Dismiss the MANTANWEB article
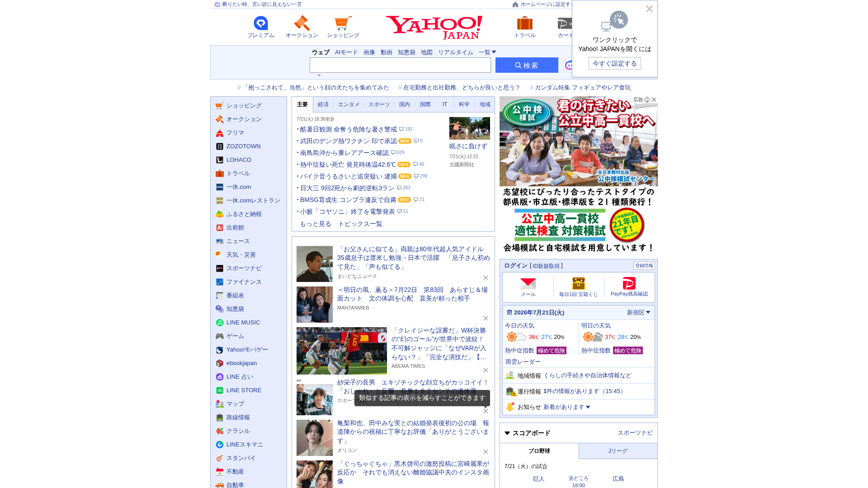The image size is (868, 488). pos(486,319)
